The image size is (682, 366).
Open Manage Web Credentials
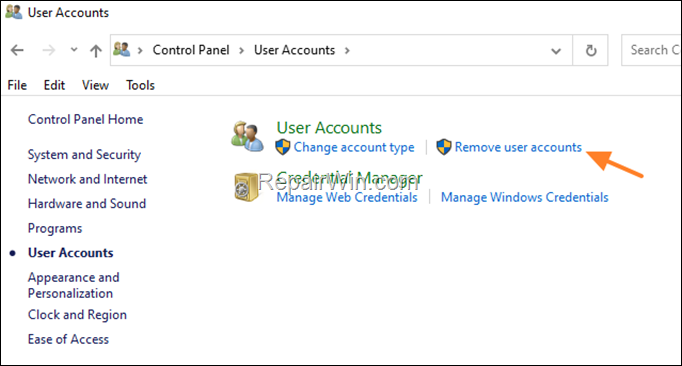[x=347, y=197]
